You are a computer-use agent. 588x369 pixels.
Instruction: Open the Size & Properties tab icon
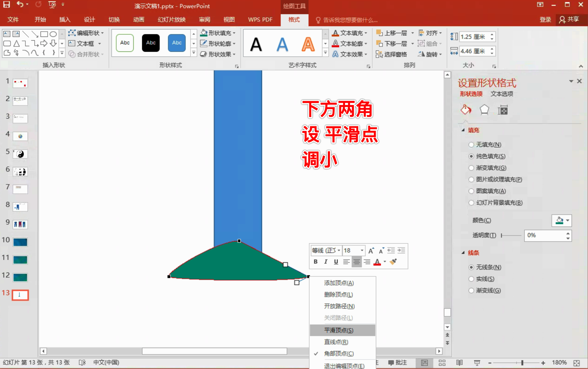503,110
